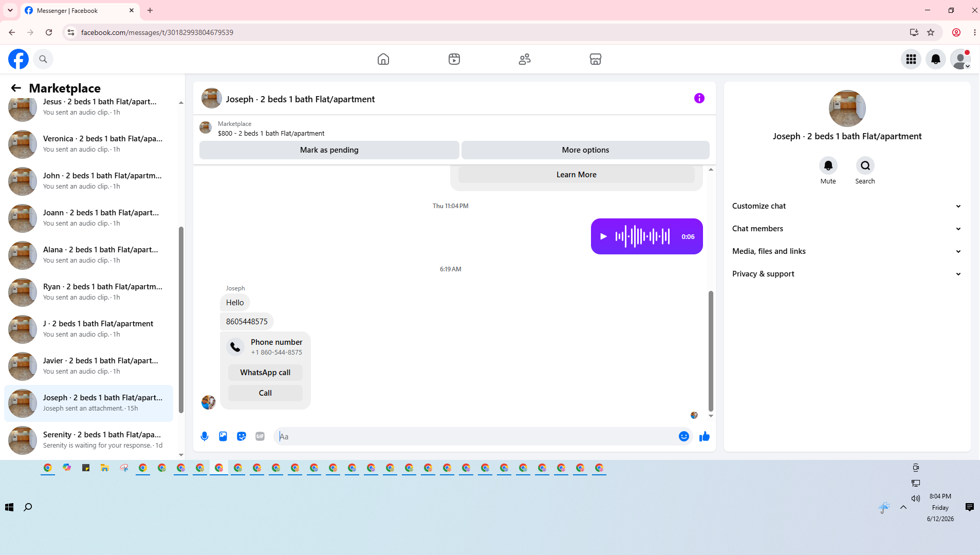Open the Marketplace storefront icon
This screenshot has height=555, width=980.
coord(596,59)
